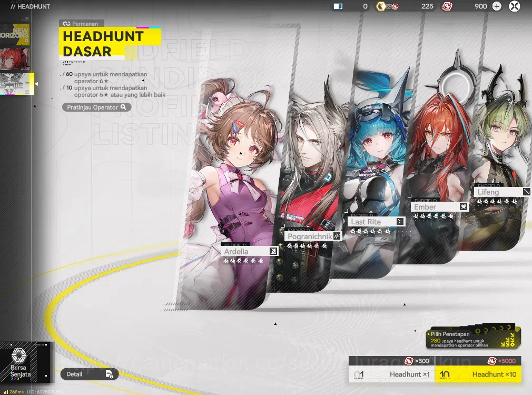532x395 pixels.
Task: Click the Bursa Senjata hexagon icon
Action: [18, 355]
